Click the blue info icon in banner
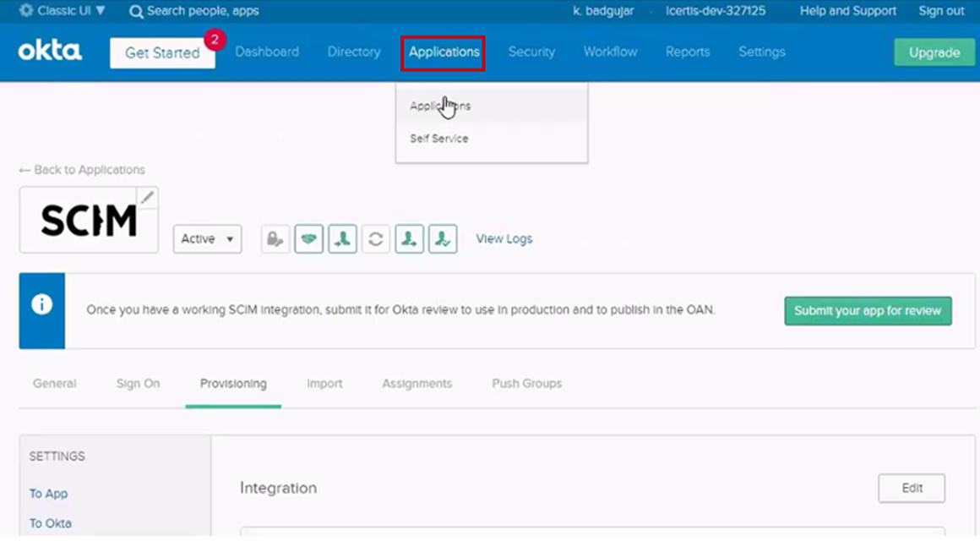Viewport: 980px width, 552px height. point(41,306)
